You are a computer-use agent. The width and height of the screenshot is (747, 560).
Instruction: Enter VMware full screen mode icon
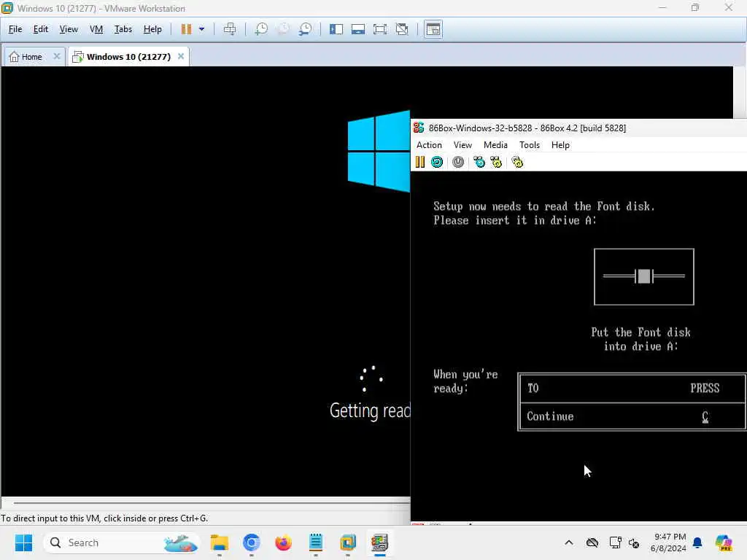[x=379, y=29]
